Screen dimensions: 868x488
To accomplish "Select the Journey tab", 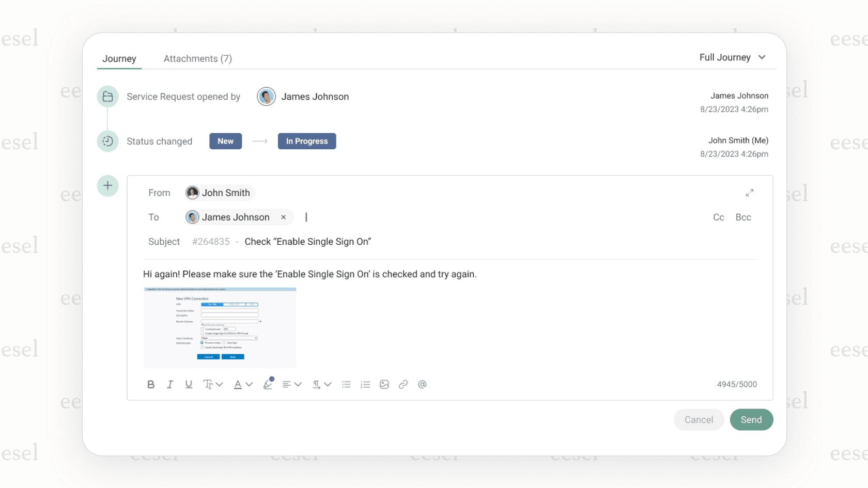I will click(x=119, y=58).
